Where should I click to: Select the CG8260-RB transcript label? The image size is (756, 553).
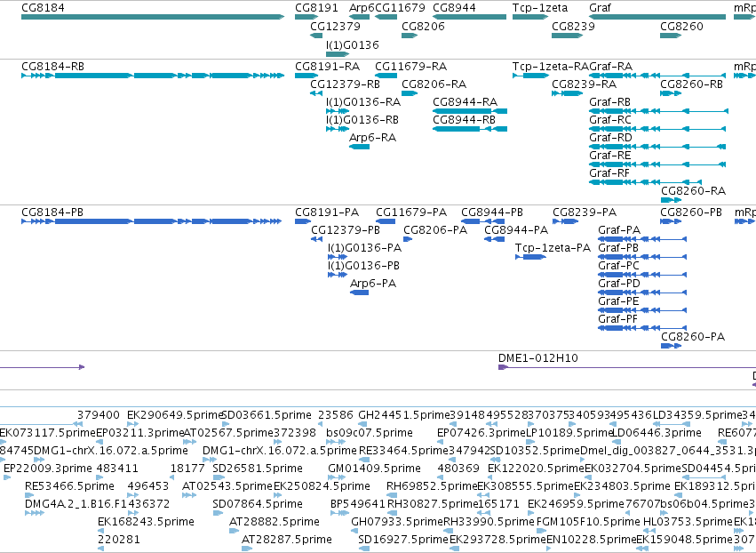[x=691, y=84]
